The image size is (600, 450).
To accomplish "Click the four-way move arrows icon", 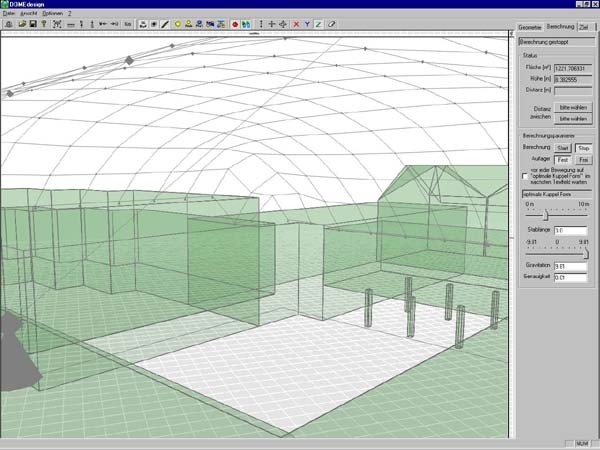I will point(283,24).
